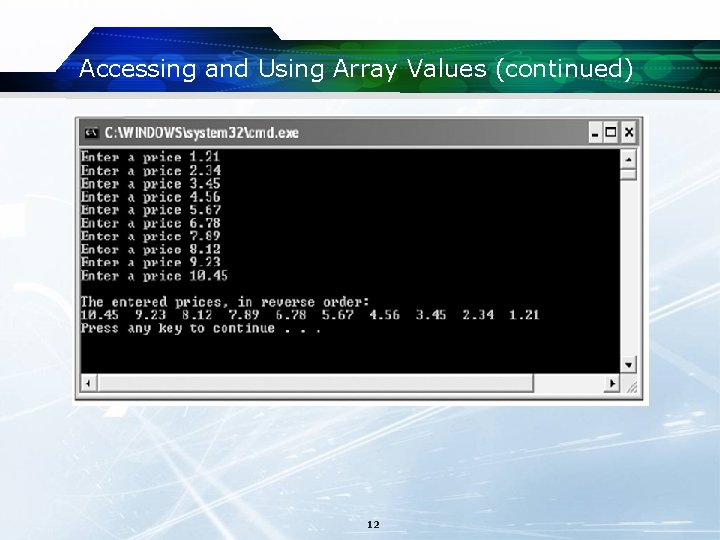Click the value 2.34 in reversed output

478,315
